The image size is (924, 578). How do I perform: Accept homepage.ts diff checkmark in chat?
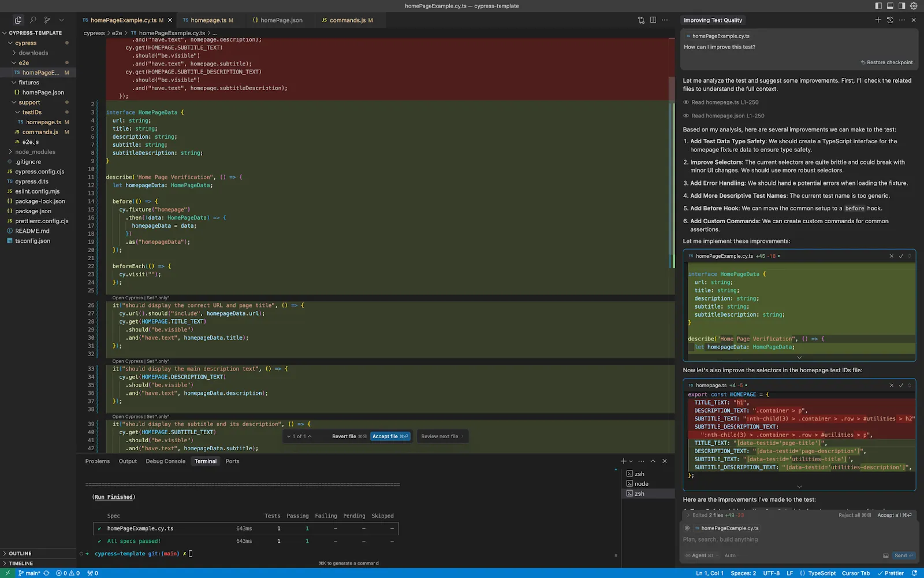[901, 385]
